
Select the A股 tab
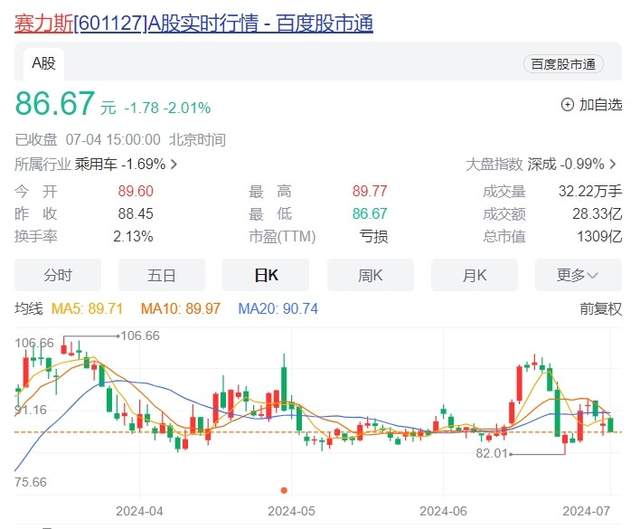44,63
